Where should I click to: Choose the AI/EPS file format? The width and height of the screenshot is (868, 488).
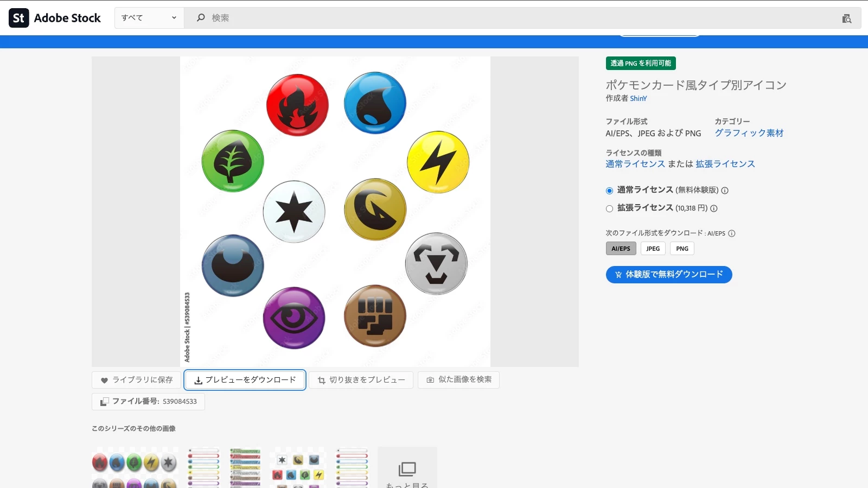(621, 249)
